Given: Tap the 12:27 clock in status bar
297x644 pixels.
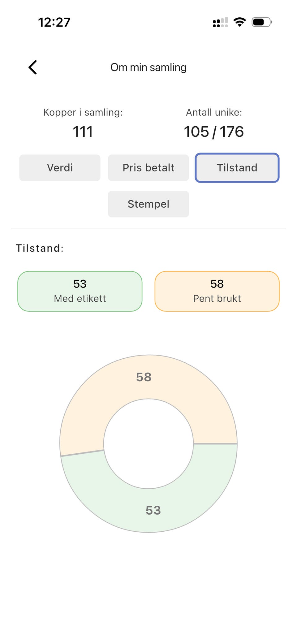Looking at the screenshot, I should click(54, 22).
